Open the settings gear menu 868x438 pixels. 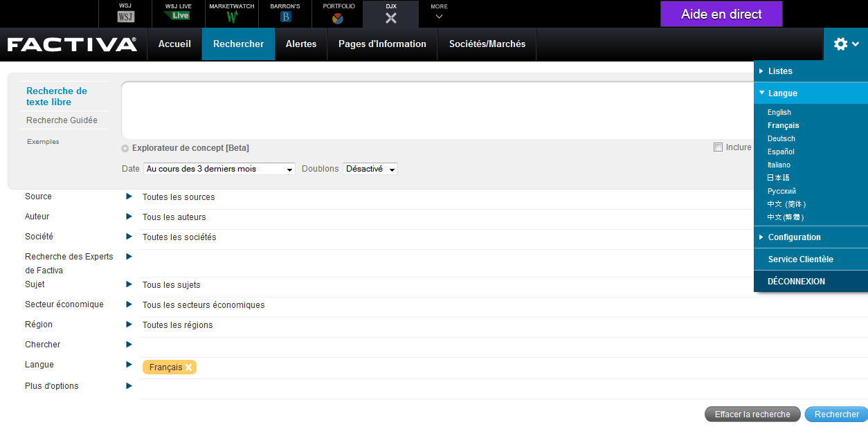tap(846, 44)
